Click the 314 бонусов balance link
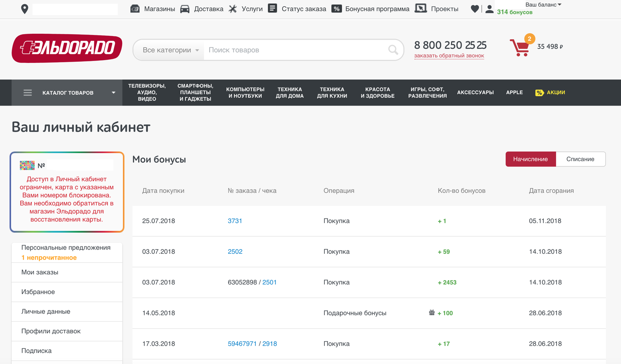The width and height of the screenshot is (621, 364). coord(515,12)
